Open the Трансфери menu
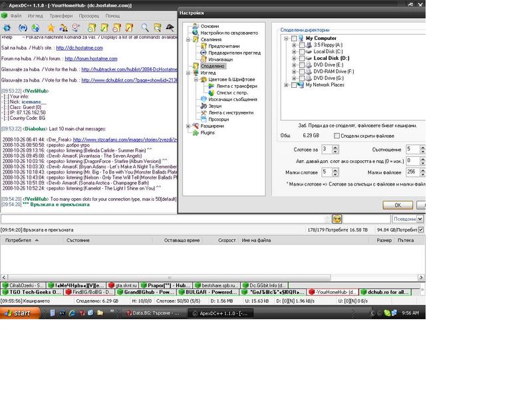 [x=61, y=15]
